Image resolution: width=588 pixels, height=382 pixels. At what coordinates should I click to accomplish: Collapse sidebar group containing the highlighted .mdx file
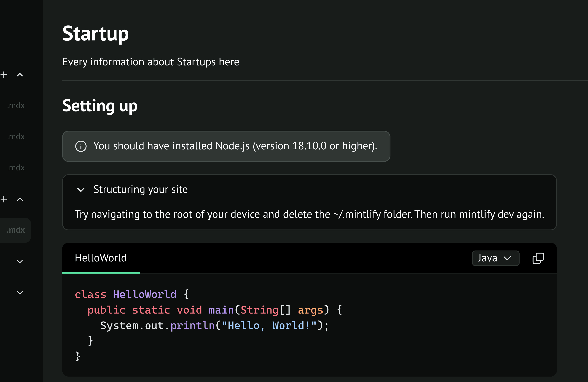coord(20,199)
